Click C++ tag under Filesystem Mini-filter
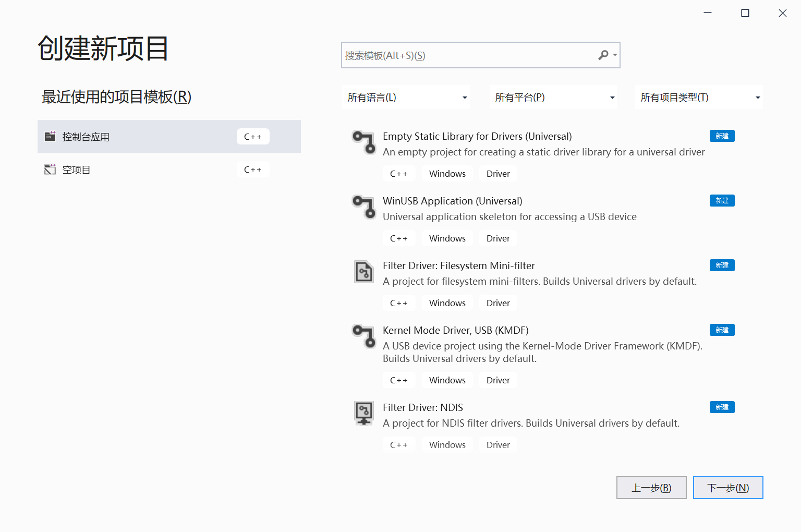The width and height of the screenshot is (801, 532). point(399,303)
